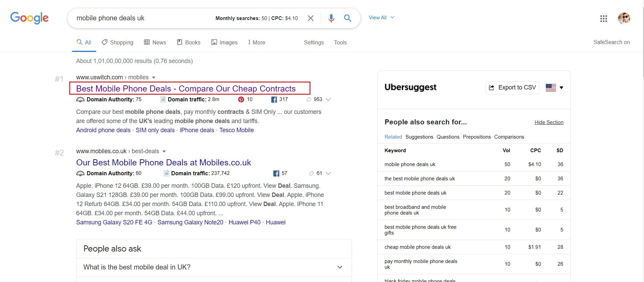Open the More search options menu
644x282 pixels.
(x=257, y=42)
